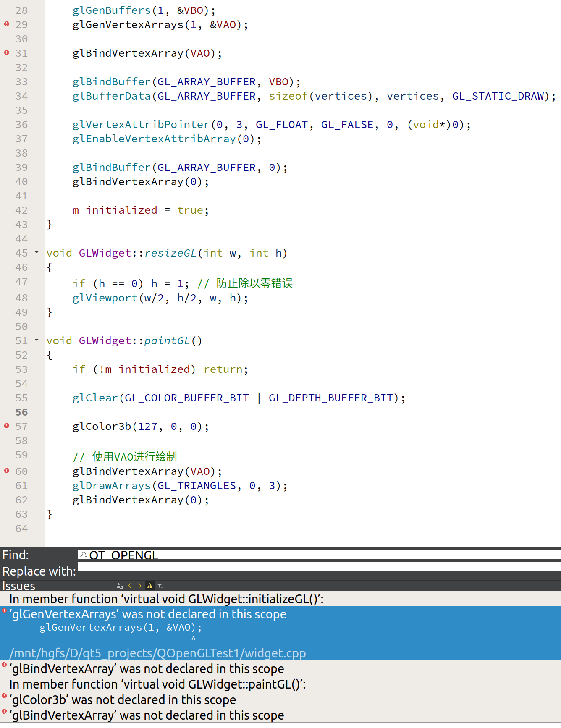This screenshot has width=561, height=728.
Task: Place cursor on glColor3b call
Action: click(102, 427)
